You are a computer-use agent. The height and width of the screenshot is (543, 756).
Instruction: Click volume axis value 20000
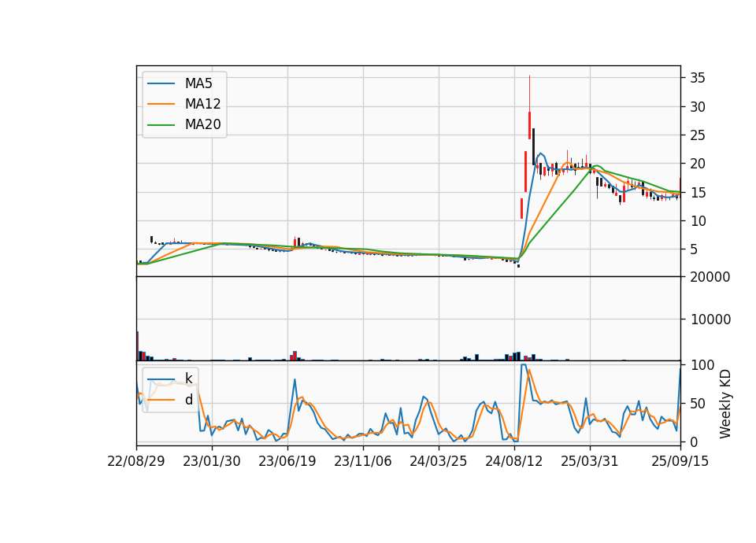point(710,277)
